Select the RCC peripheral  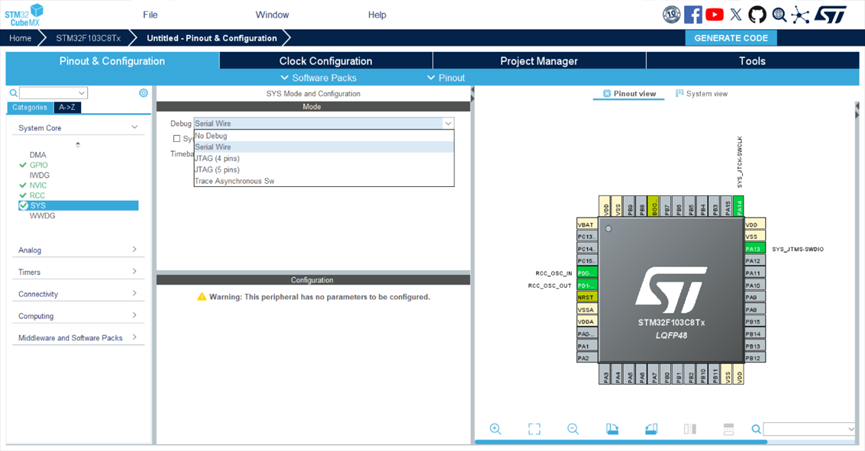(37, 195)
